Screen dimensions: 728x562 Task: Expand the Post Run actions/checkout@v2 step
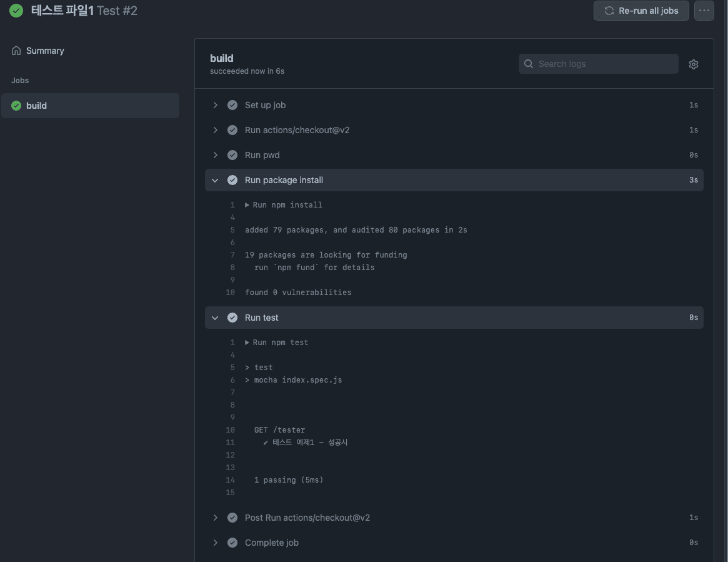pos(215,518)
